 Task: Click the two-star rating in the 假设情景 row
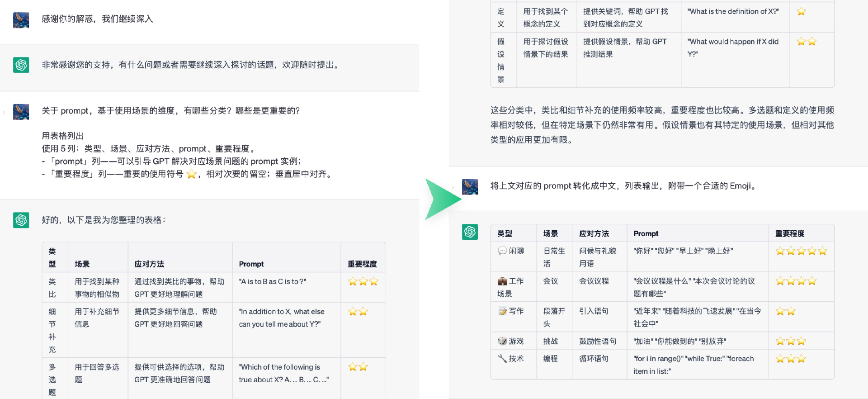coord(807,42)
